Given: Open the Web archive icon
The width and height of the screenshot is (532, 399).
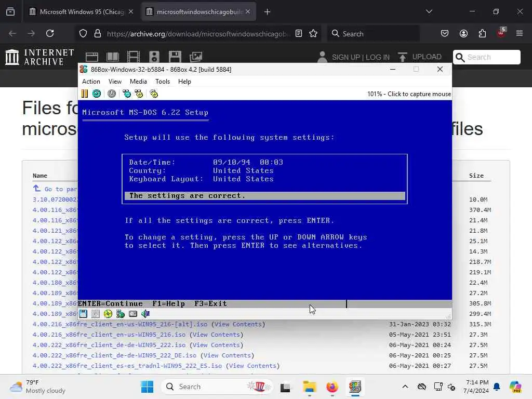Looking at the screenshot, I should 91,57.
